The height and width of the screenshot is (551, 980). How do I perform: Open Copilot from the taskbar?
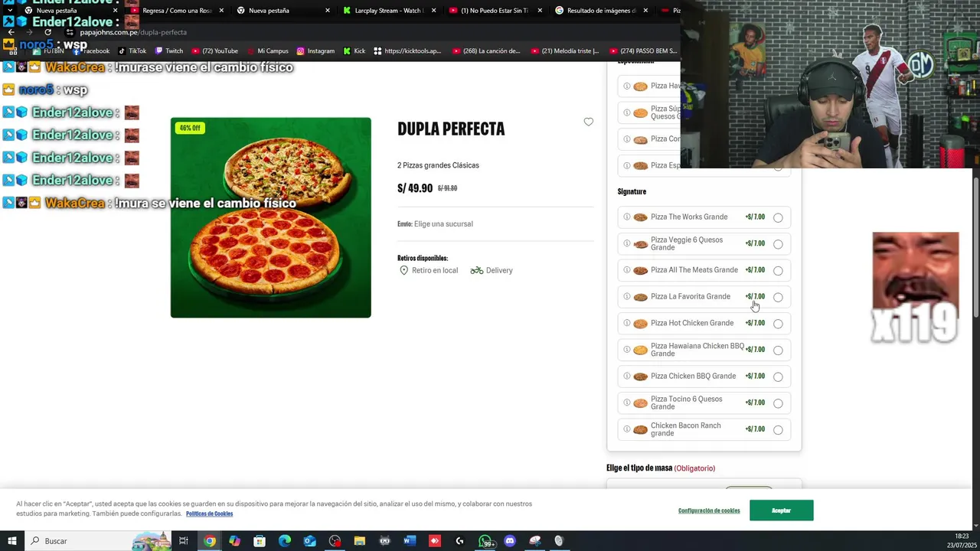(x=234, y=541)
